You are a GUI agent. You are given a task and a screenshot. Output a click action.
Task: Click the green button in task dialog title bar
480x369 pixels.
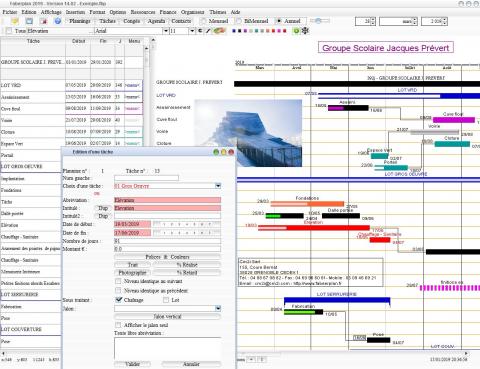click(216, 152)
